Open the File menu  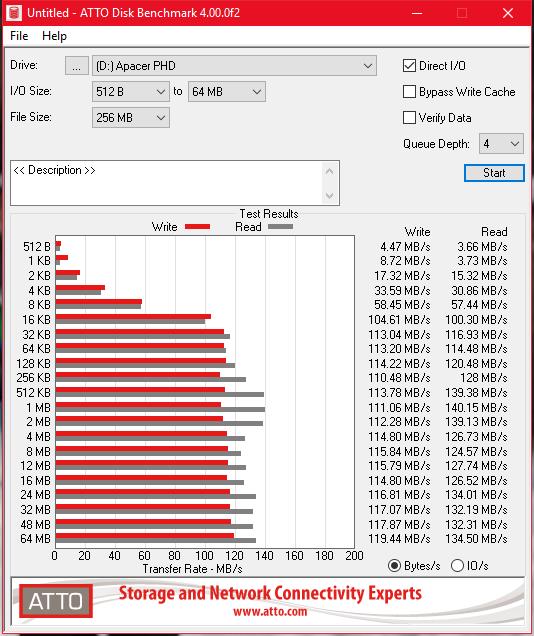pos(19,36)
